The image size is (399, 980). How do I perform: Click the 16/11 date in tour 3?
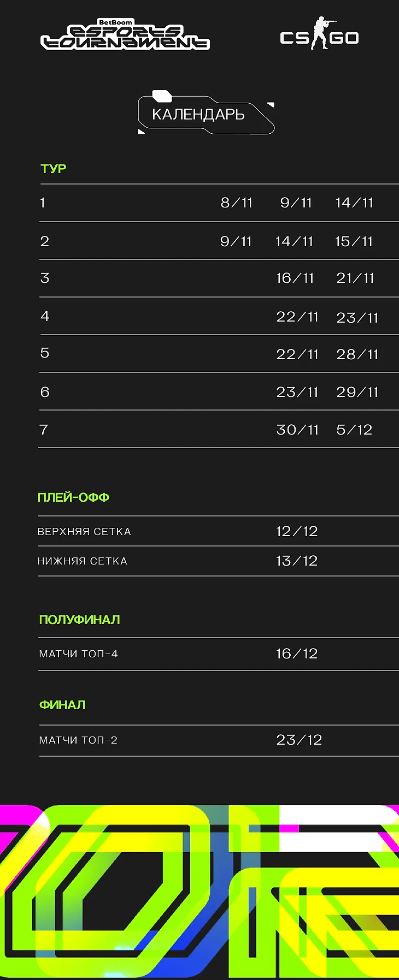[295, 278]
